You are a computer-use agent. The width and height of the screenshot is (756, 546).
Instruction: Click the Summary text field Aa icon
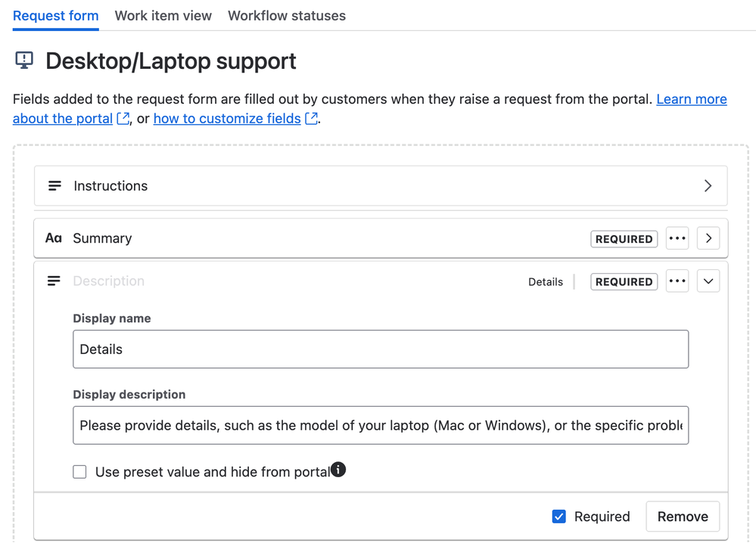[x=53, y=238]
